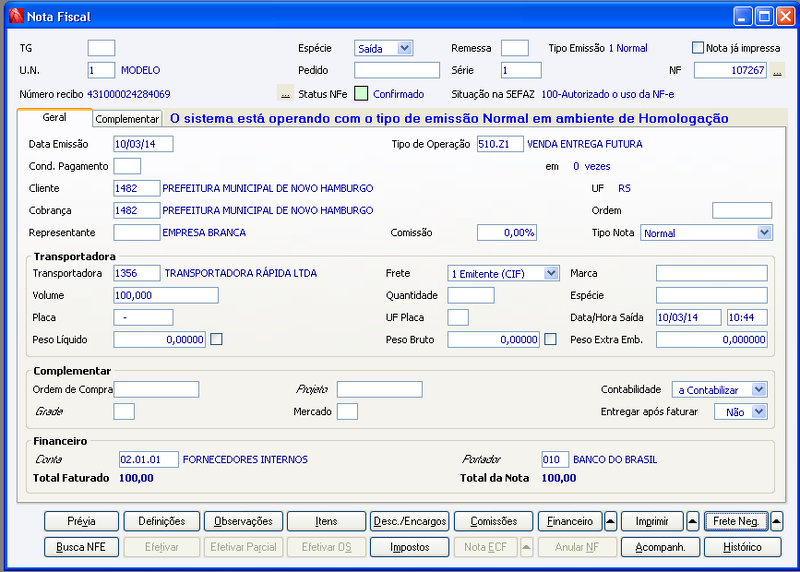
Task: Click the arrow button next to Financeiro
Action: pyautogui.click(x=610, y=521)
